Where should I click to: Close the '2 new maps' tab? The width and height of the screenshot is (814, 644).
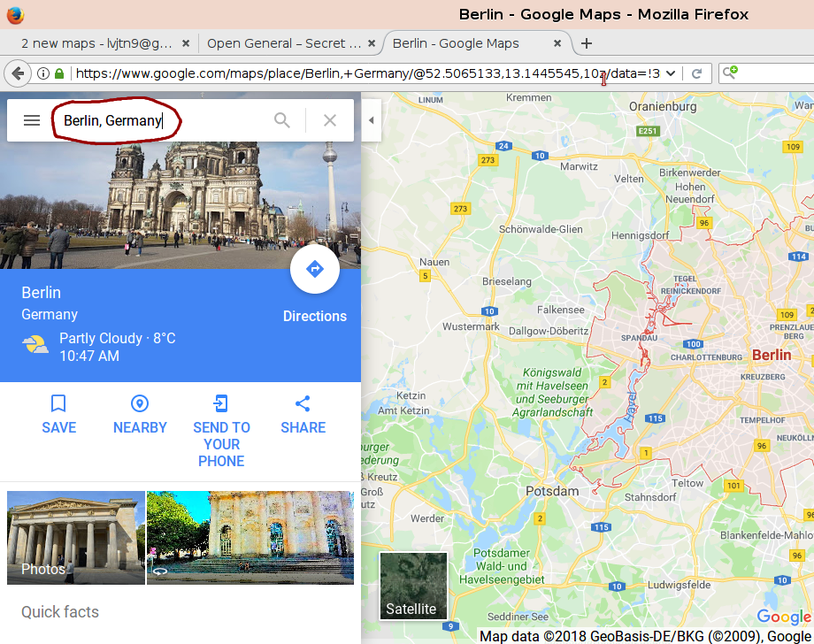185,43
